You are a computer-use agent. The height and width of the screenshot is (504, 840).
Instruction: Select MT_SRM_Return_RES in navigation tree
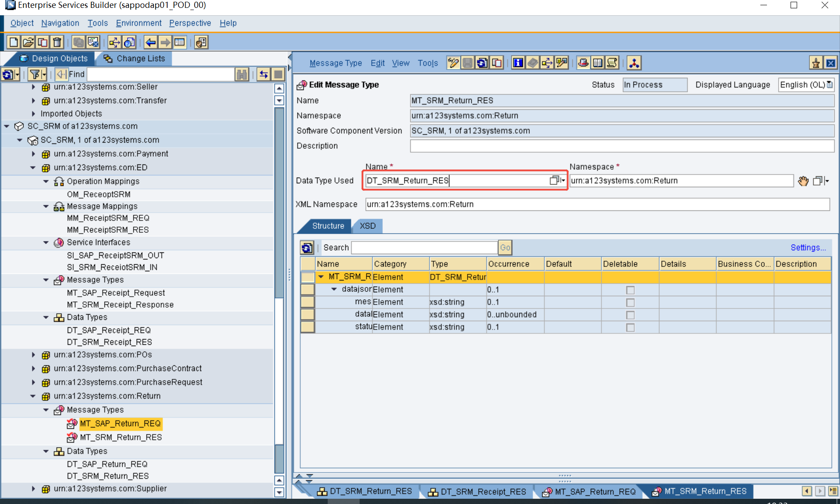[121, 437]
